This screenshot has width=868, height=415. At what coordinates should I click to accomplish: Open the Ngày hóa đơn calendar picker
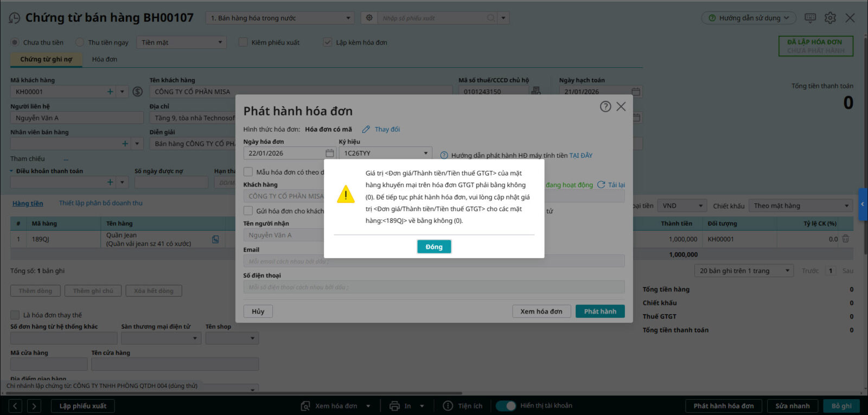click(330, 153)
